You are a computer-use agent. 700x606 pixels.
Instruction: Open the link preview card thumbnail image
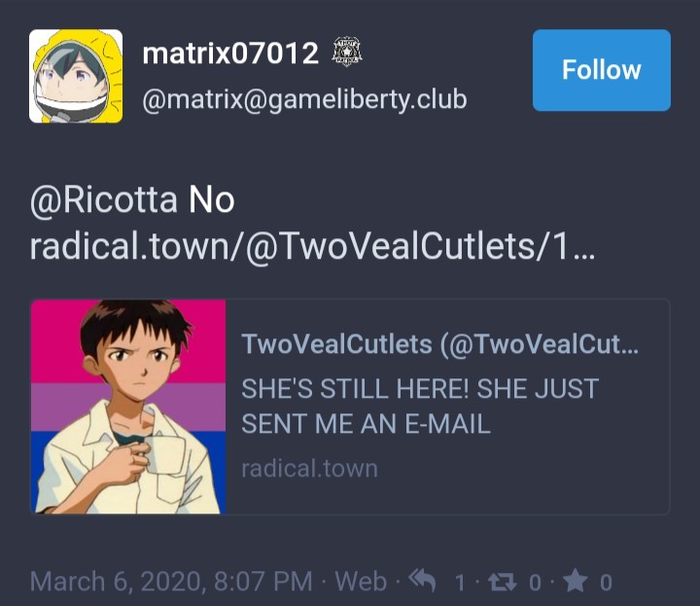pos(128,407)
